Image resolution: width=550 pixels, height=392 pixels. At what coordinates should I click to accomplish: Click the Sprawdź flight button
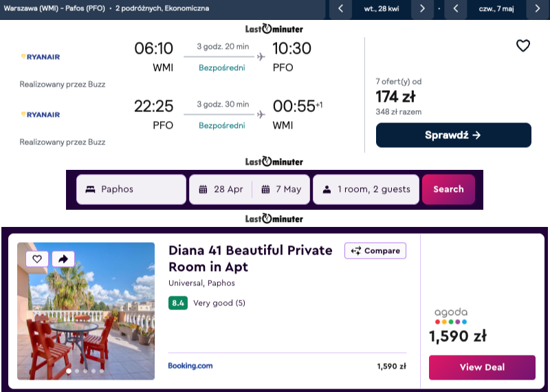(453, 135)
